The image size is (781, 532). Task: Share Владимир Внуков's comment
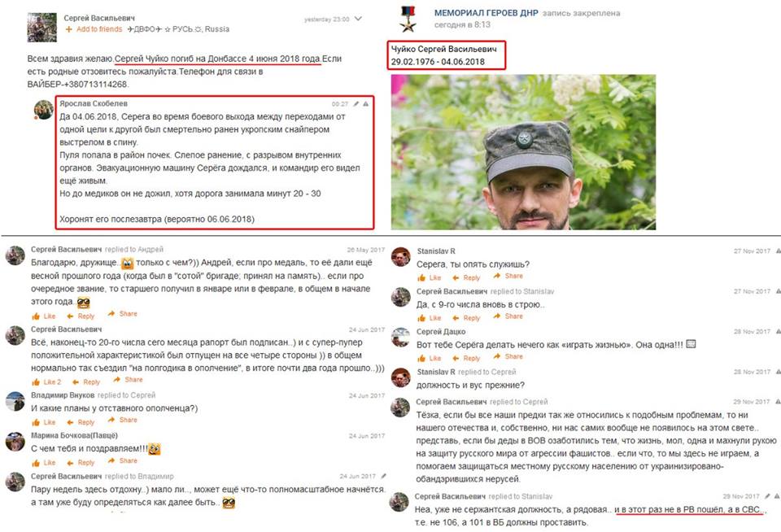coord(123,420)
